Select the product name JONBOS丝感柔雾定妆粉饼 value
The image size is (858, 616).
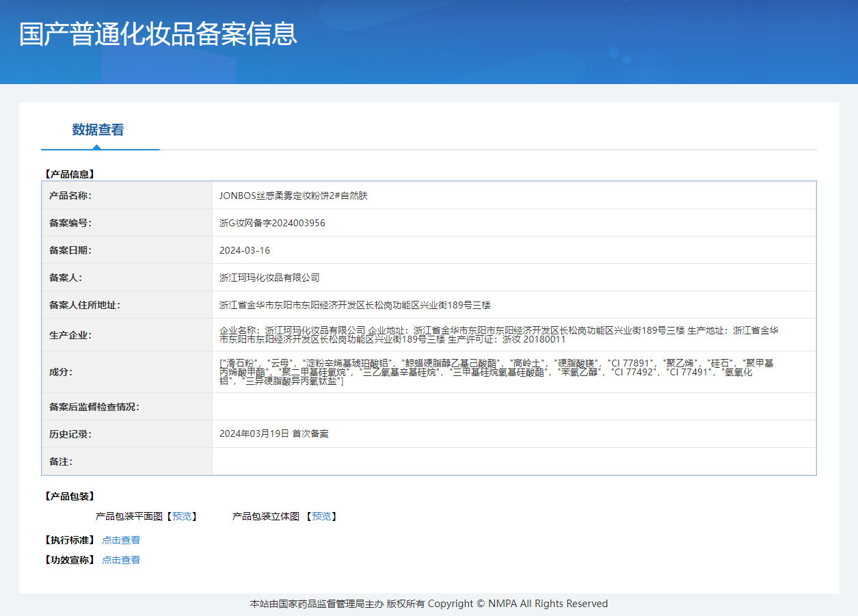(x=293, y=196)
